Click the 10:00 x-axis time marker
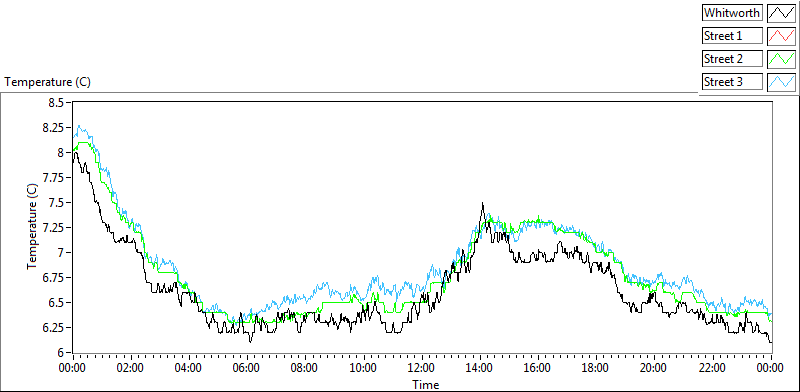 pyautogui.click(x=364, y=368)
